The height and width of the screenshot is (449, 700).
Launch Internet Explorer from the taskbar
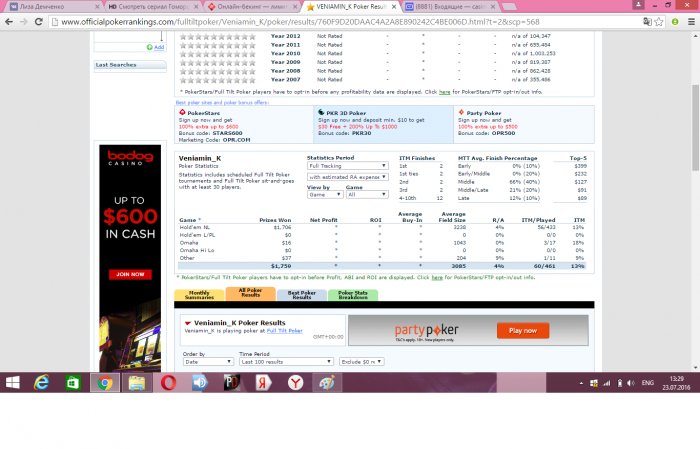pyautogui.click(x=41, y=382)
